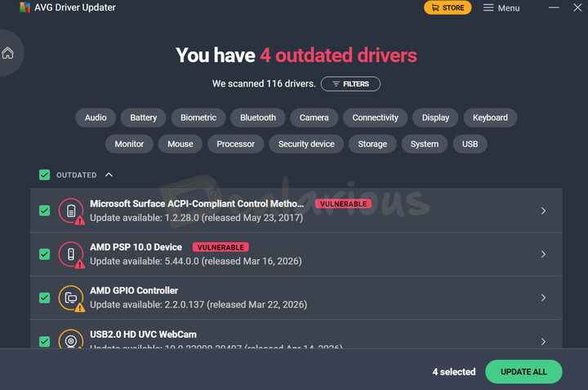Viewport: 588px width, 390px height.
Task: Minimize the AVG Driver Updater window
Action: (x=554, y=7)
